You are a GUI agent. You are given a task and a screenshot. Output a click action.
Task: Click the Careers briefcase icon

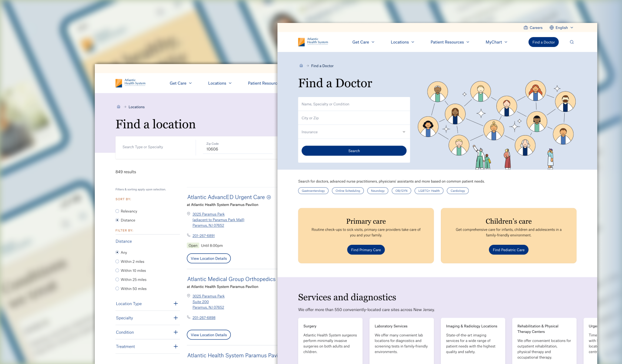pos(526,28)
